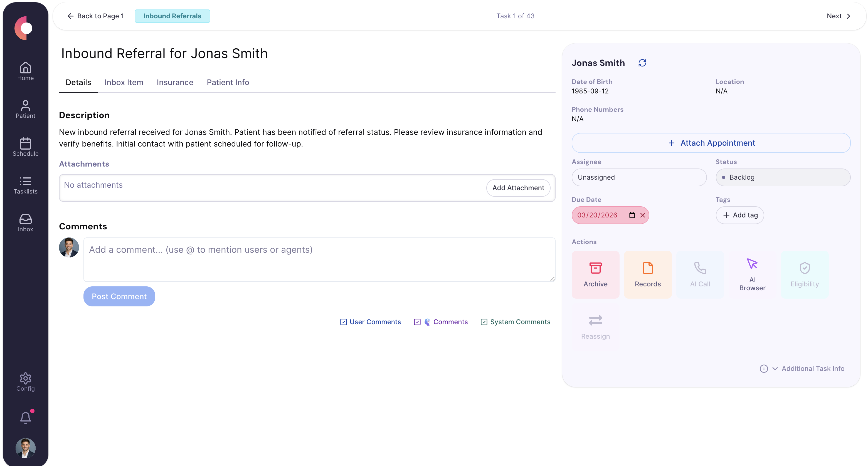Image resolution: width=868 pixels, height=466 pixels.
Task: Switch to the Insurance tab
Action: pyautogui.click(x=174, y=82)
